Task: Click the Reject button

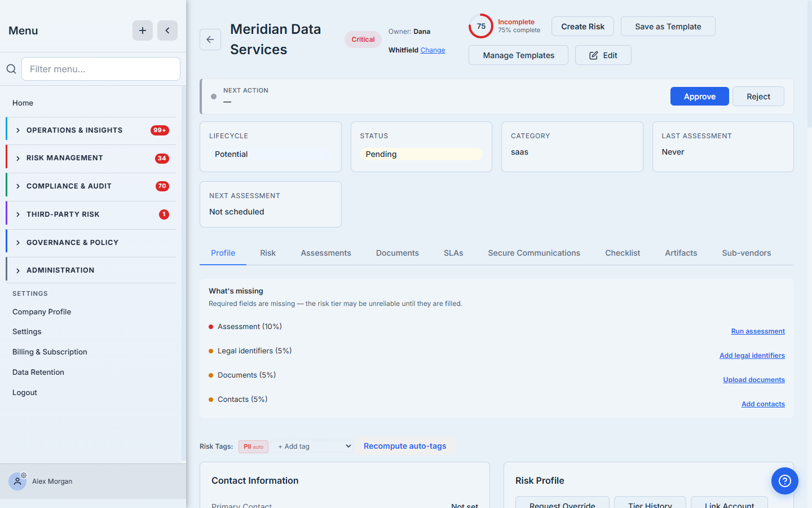Action: point(758,97)
